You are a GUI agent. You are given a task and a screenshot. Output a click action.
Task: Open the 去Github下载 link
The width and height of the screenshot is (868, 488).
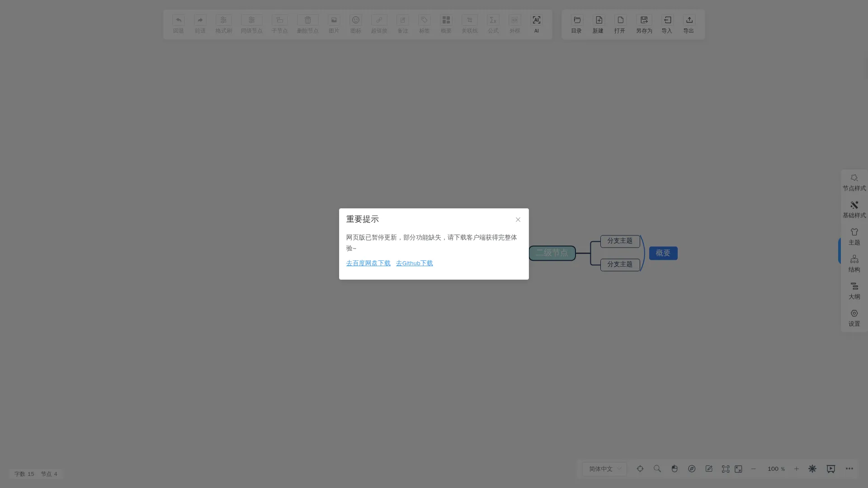[414, 263]
